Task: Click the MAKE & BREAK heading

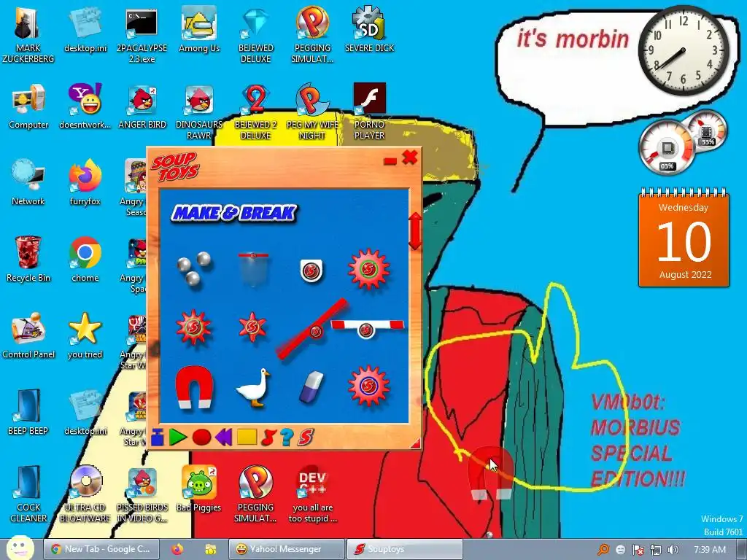Action: click(233, 213)
